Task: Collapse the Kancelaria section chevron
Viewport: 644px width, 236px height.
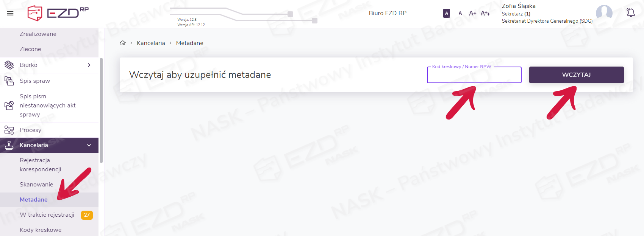Action: point(89,145)
